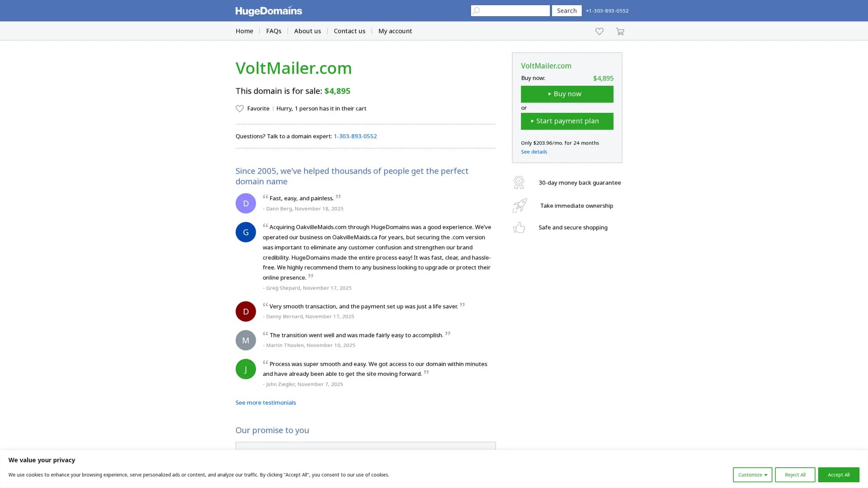Click Dann Berg's purple D avatar
This screenshot has height=488, width=868.
[245, 203]
